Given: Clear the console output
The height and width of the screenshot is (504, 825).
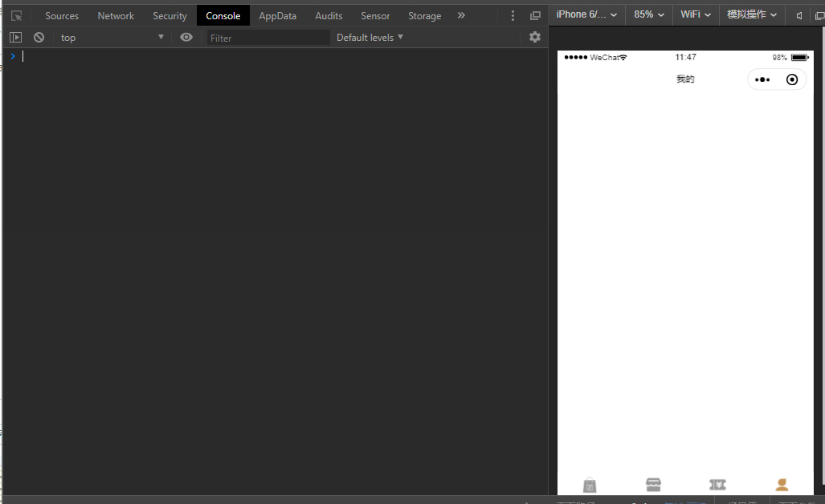Looking at the screenshot, I should point(39,37).
